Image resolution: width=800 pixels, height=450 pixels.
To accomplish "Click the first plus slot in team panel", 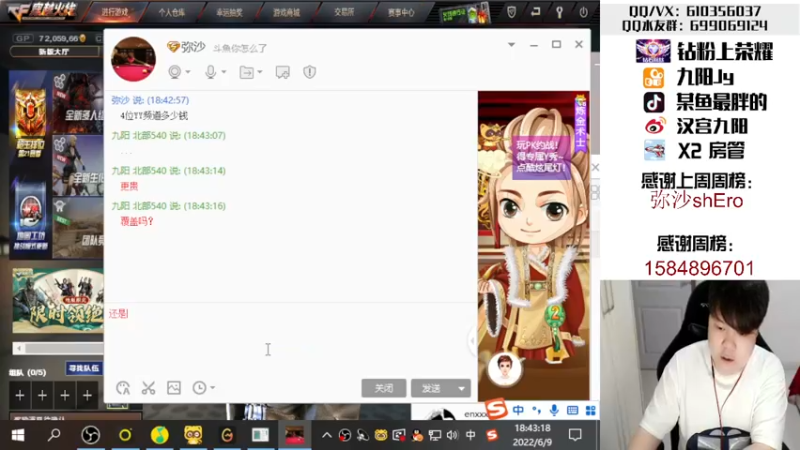I will pyautogui.click(x=20, y=395).
